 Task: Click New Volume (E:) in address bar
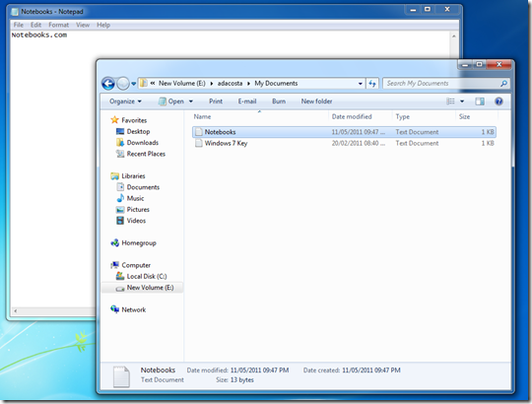182,84
